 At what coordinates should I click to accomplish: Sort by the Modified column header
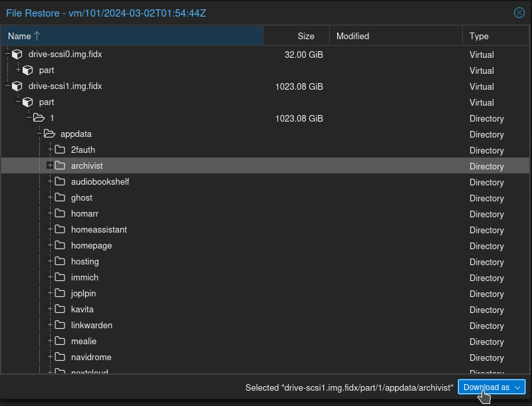[396, 36]
